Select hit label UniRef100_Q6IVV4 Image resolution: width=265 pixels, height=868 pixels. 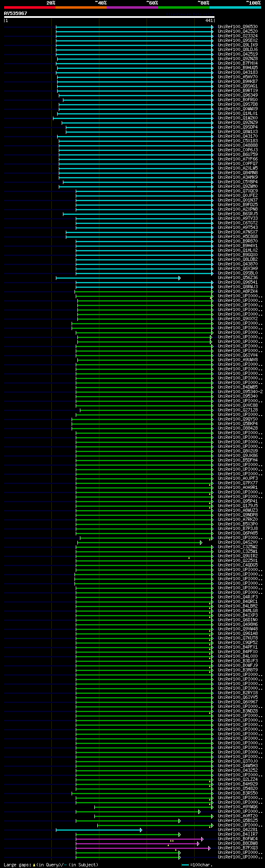pos(238,355)
